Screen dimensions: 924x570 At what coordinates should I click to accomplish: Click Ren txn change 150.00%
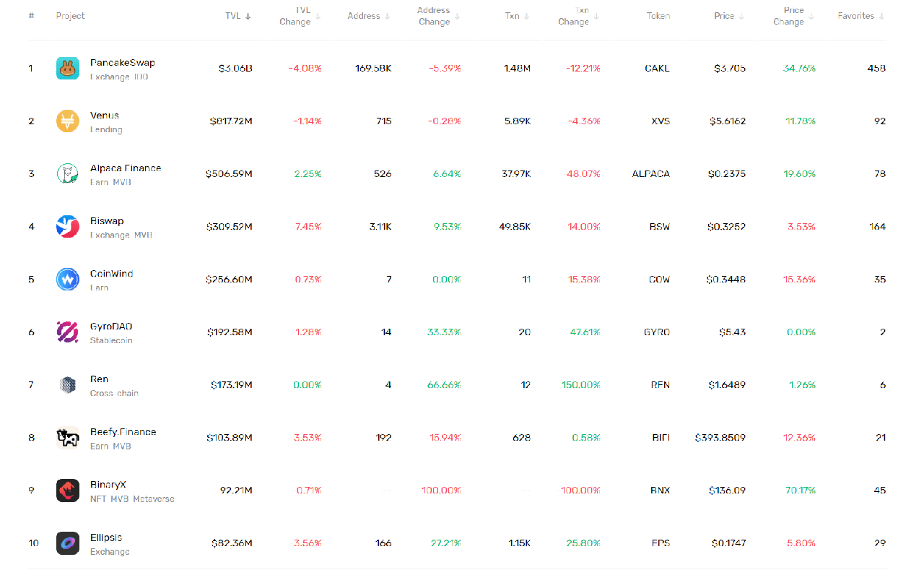[x=581, y=385]
